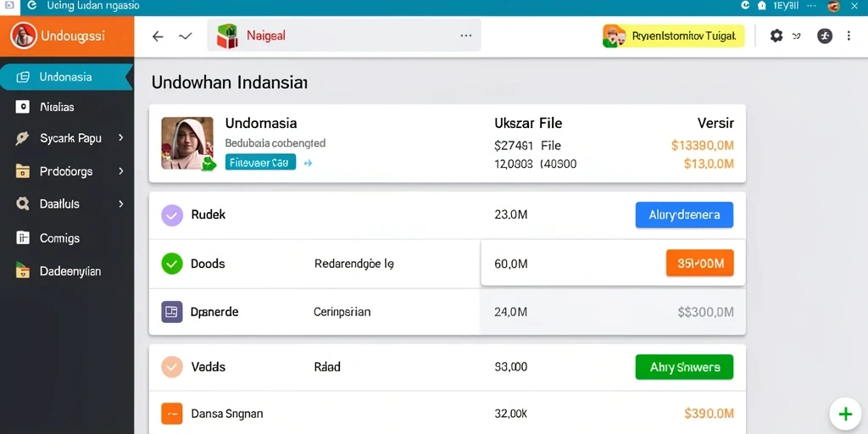Click the Dpanerde purple square icon
868x434 pixels.
click(x=171, y=312)
